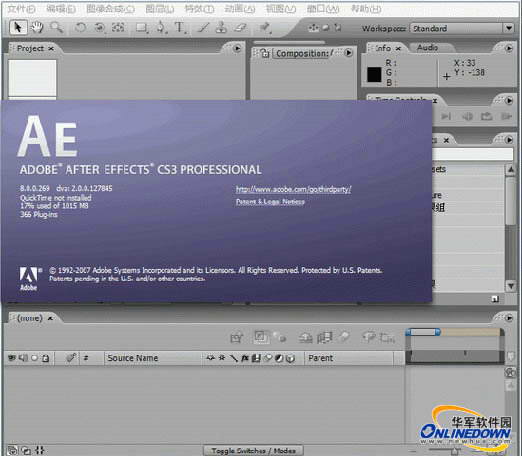The width and height of the screenshot is (522, 456).
Task: Open the Patent & Logo Notices link
Action: click(270, 202)
